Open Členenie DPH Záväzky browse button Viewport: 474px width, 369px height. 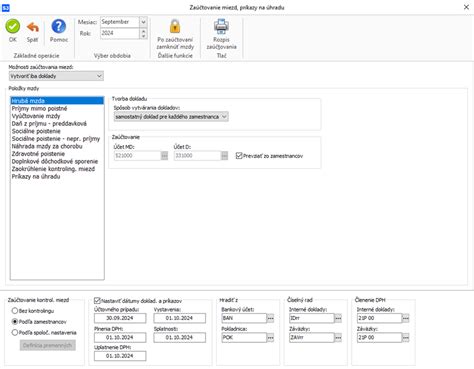(406, 338)
